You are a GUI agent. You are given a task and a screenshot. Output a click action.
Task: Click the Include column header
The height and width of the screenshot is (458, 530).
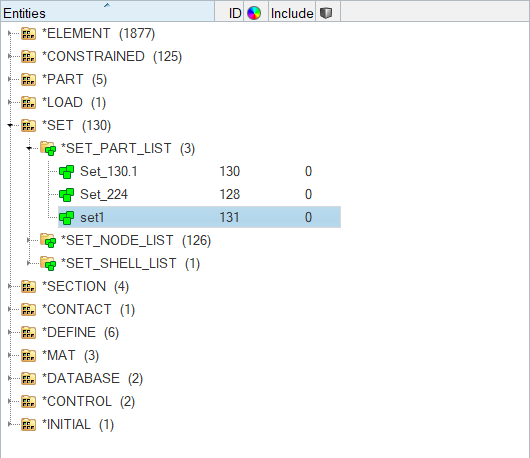(x=292, y=13)
